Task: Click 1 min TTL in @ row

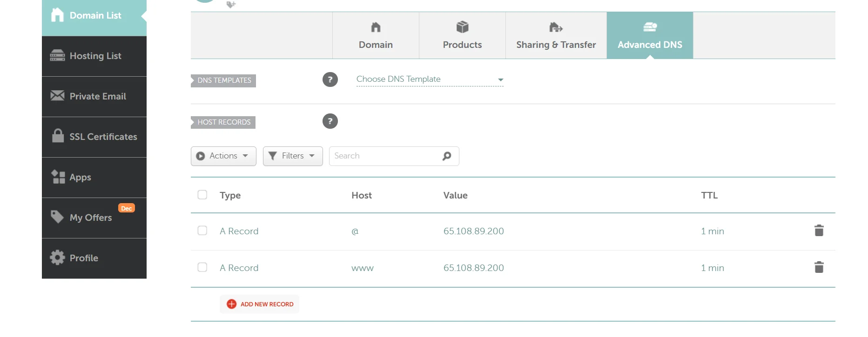Action: (x=713, y=231)
